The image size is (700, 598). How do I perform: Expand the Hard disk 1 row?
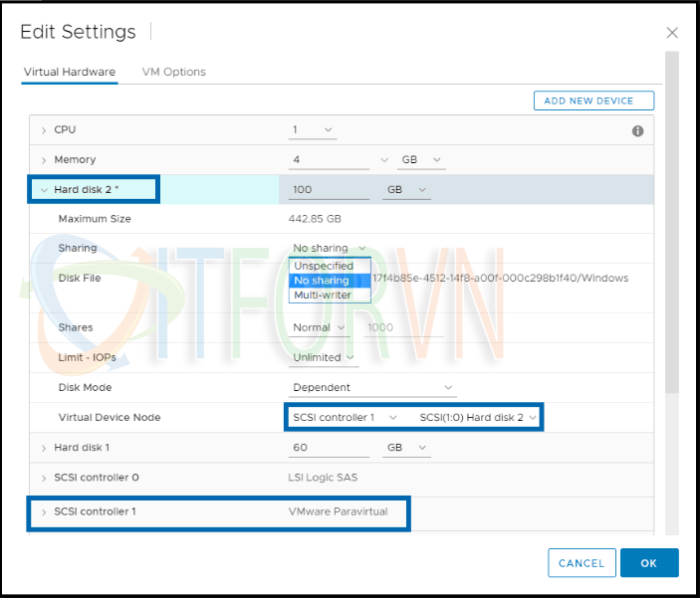(x=44, y=448)
